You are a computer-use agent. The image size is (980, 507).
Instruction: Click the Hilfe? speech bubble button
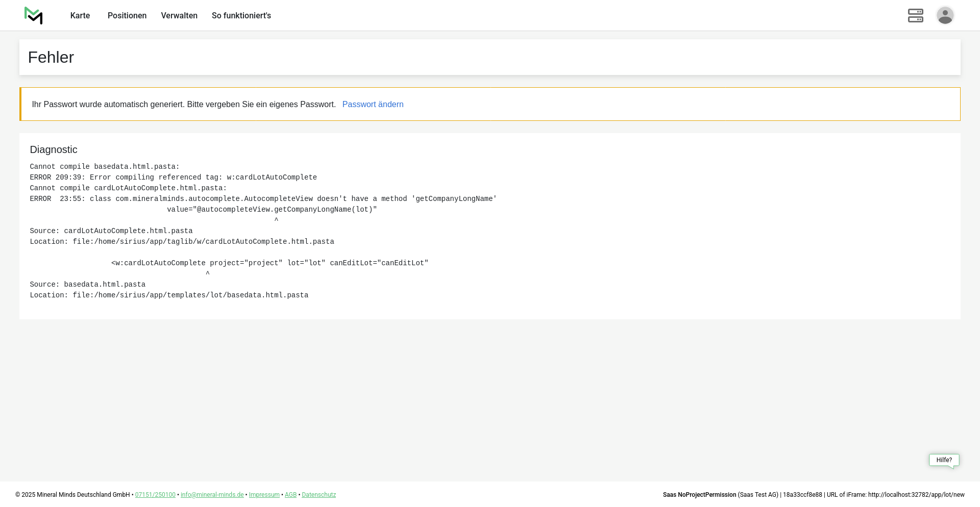click(x=944, y=460)
